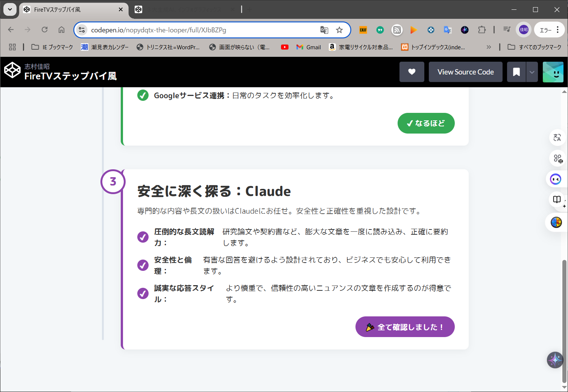Image resolution: width=568 pixels, height=392 pixels.
Task: Click the heading 安全に深く探る：Claude
Action: coord(214,191)
